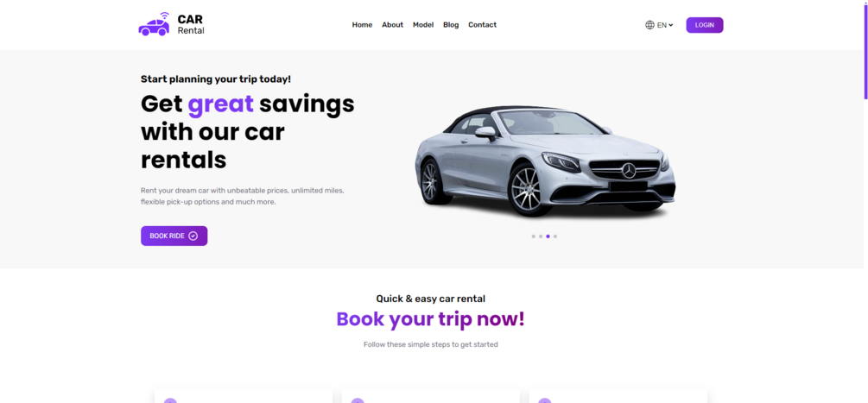Open the Contact navigation link

click(x=482, y=25)
